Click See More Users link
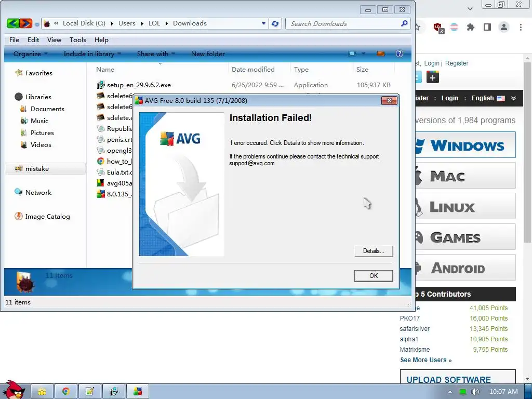The width and height of the screenshot is (532, 399). (426, 360)
